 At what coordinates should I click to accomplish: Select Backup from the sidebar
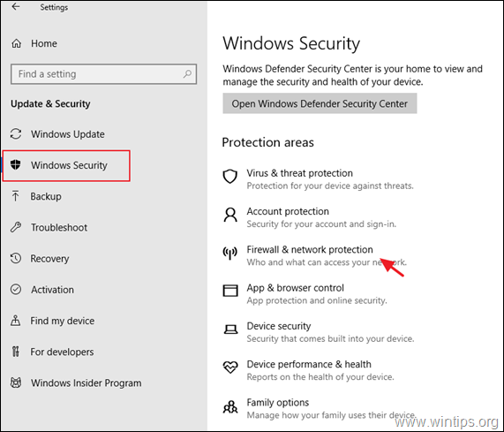46,196
